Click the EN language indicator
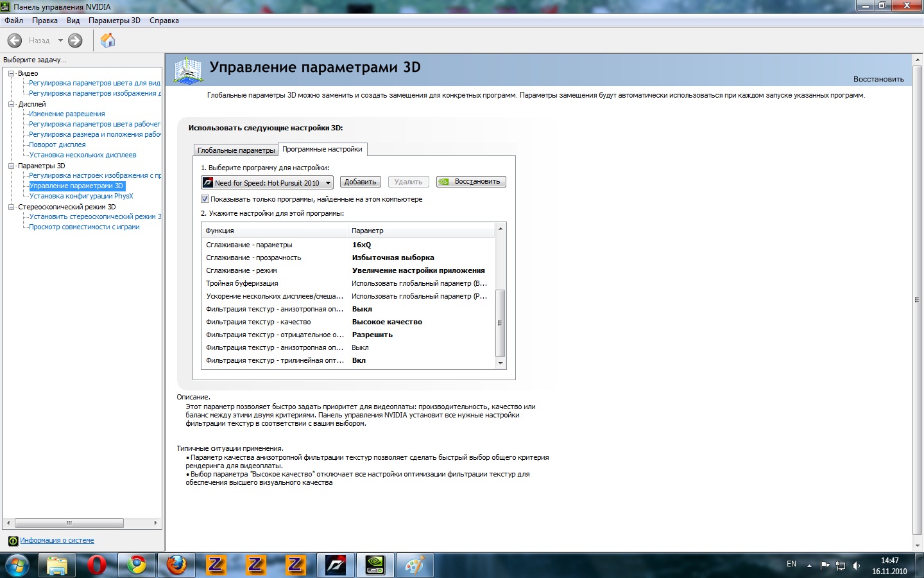This screenshot has height=578, width=924. 791,564
